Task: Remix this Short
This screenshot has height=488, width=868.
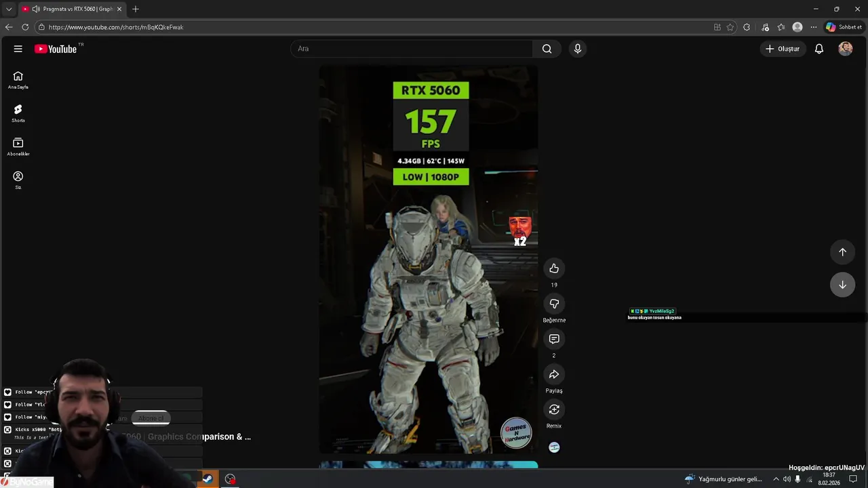Action: pos(554,409)
